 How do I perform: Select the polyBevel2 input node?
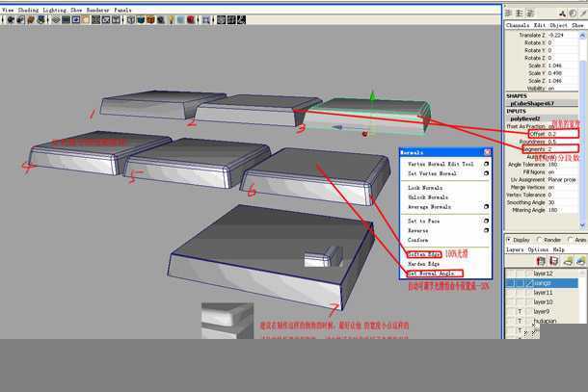(x=542, y=118)
